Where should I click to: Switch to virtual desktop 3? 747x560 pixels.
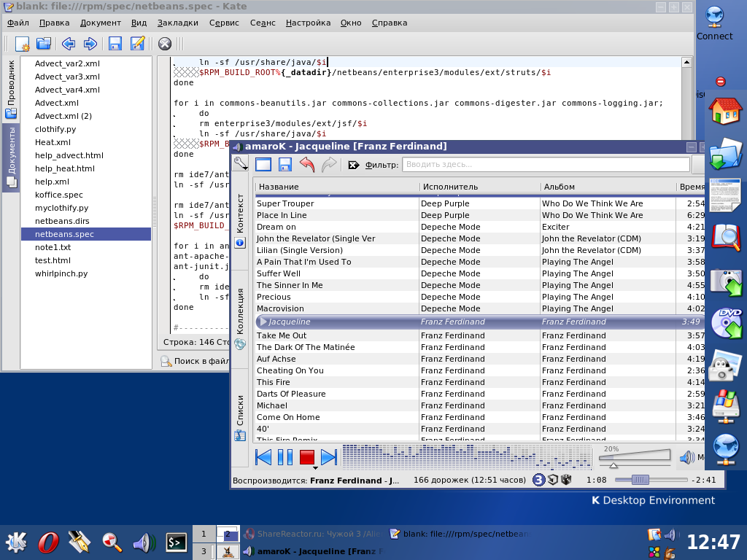204,551
